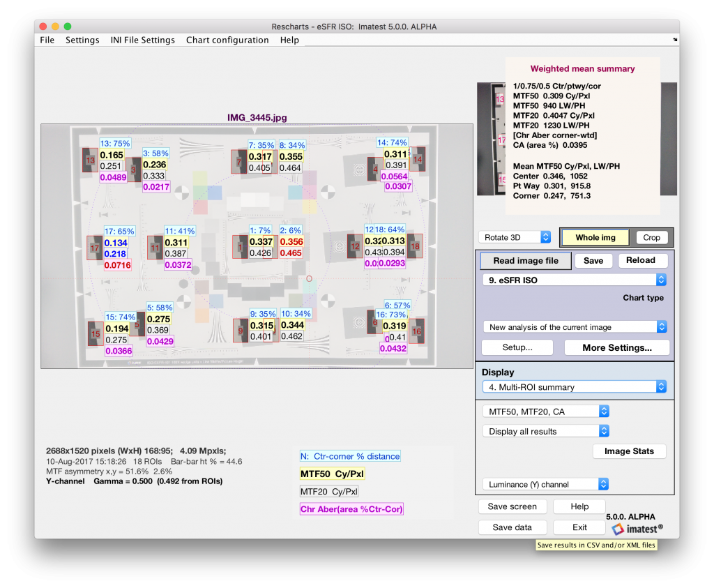The width and height of the screenshot is (714, 588).
Task: Click the 'MTF50 940 LW/PH' summary line
Action: point(549,105)
